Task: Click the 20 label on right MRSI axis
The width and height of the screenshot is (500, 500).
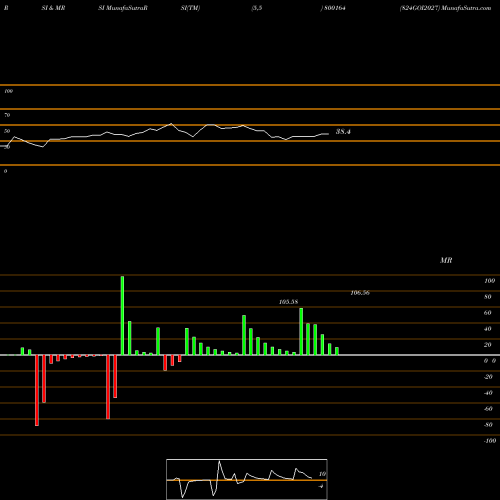Action: coord(488,345)
